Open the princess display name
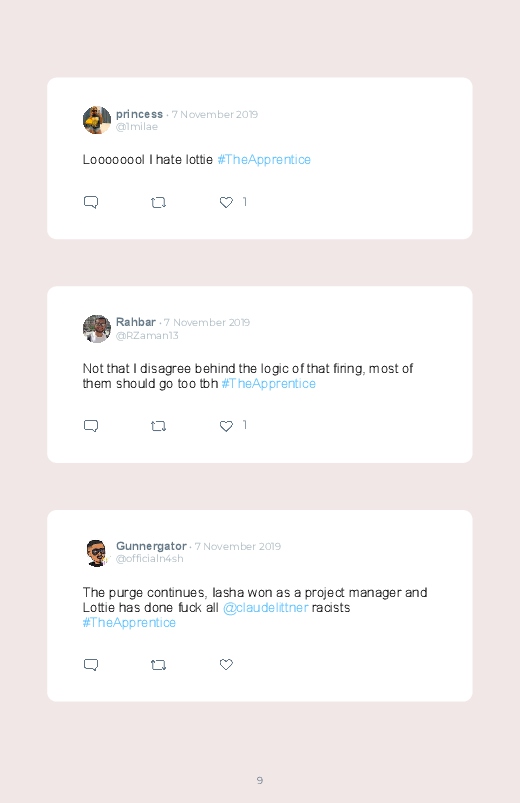Image resolution: width=520 pixels, height=803 pixels. coord(139,114)
